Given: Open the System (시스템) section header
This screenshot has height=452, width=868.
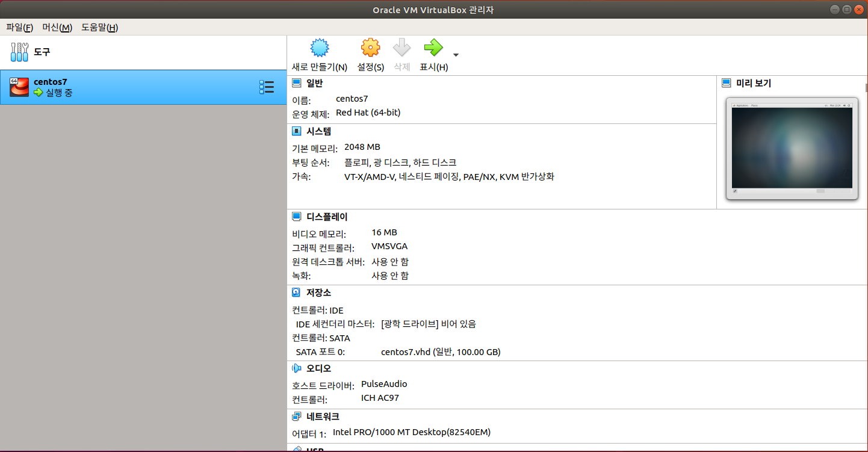Looking at the screenshot, I should tap(319, 131).
